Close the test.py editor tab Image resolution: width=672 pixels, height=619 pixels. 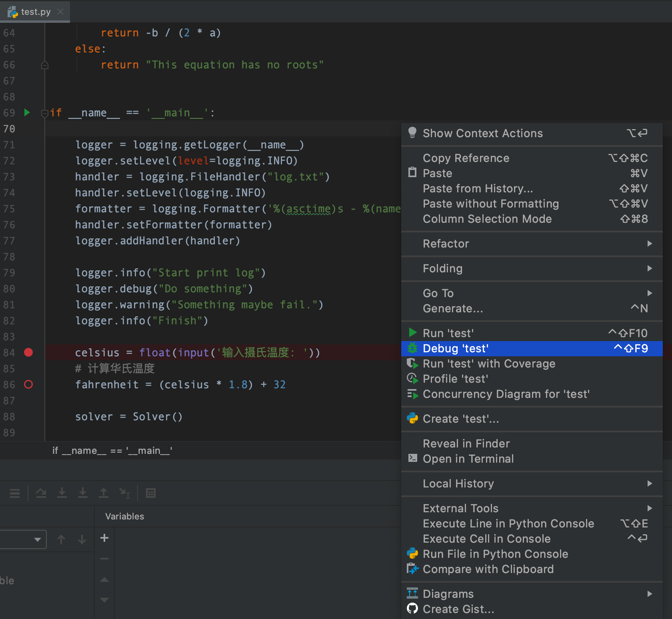tap(60, 12)
